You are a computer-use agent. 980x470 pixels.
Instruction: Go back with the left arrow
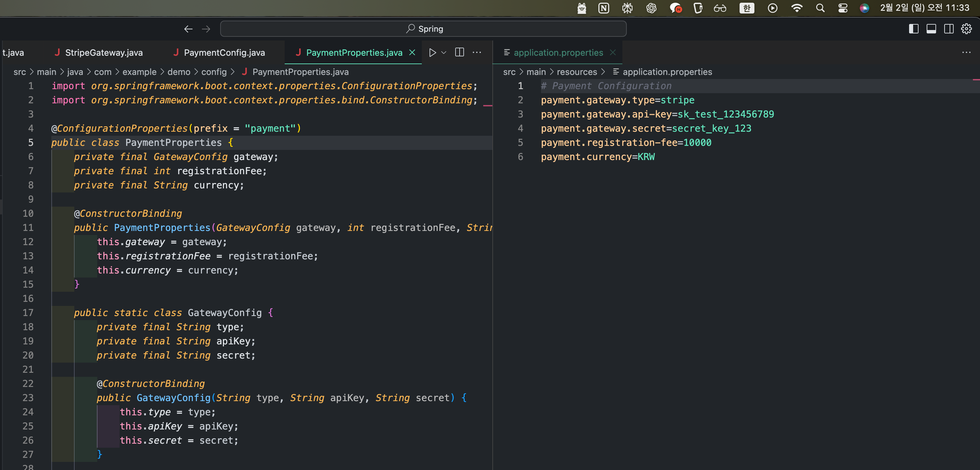[188, 29]
